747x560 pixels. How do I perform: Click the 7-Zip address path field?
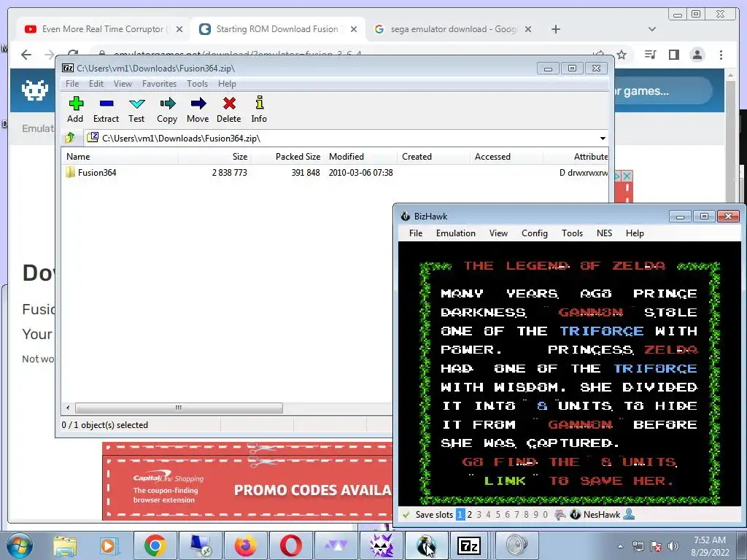click(x=343, y=139)
